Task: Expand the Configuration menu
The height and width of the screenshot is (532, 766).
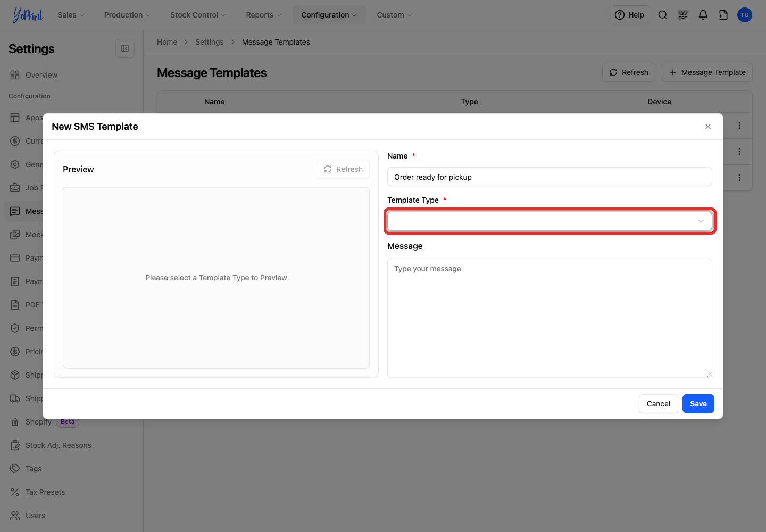Action: (329, 15)
